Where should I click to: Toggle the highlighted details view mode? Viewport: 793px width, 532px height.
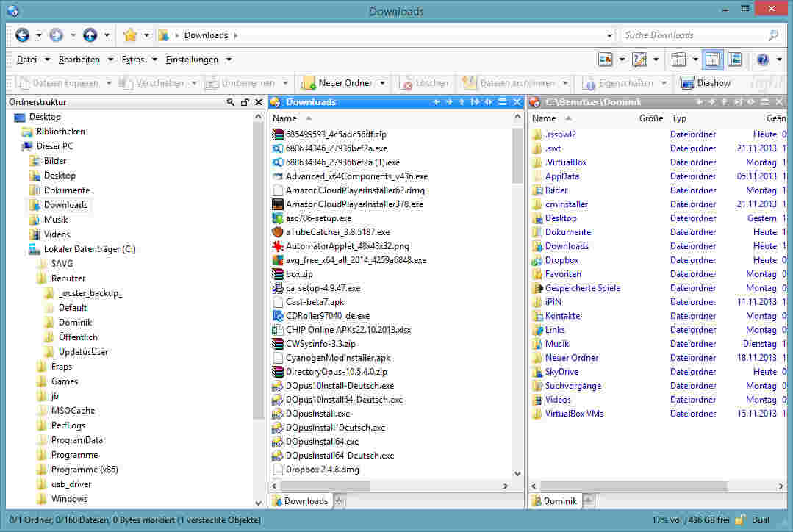pos(713,60)
